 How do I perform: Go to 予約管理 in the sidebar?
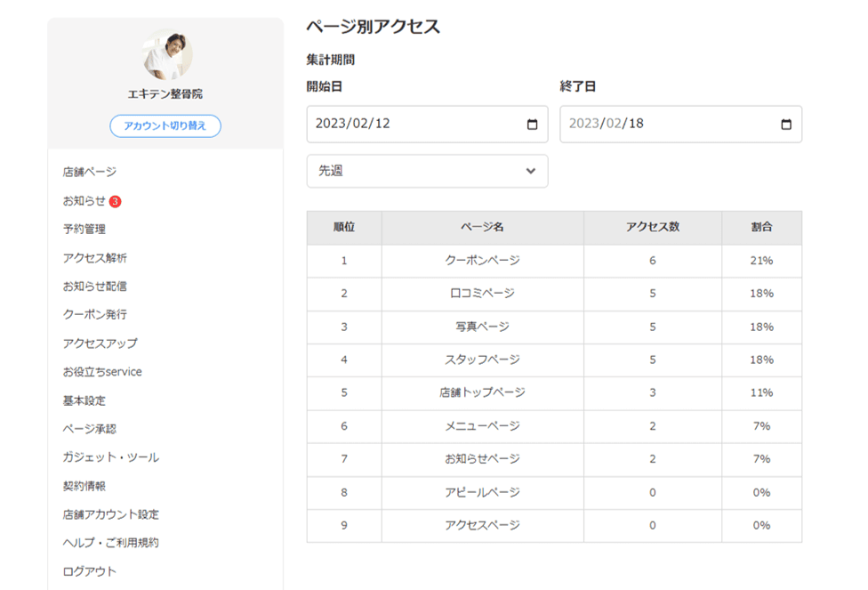(x=84, y=230)
